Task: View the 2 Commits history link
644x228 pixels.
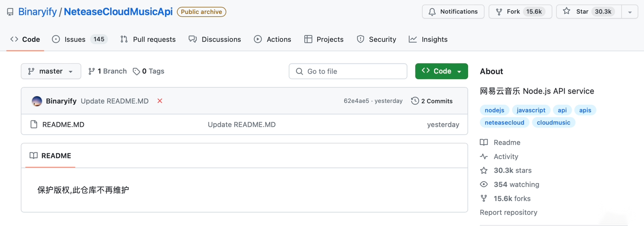Action: (x=432, y=101)
